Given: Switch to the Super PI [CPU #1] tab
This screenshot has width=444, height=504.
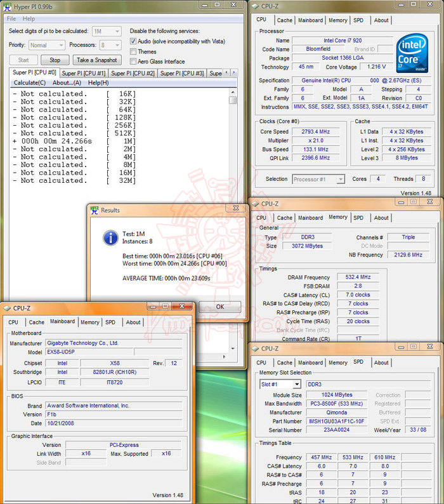Looking at the screenshot, I should pyautogui.click(x=84, y=73).
